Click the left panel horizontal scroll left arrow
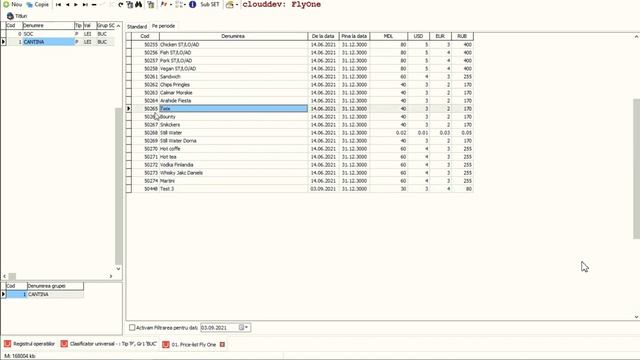The width and height of the screenshot is (640, 360). pyautogui.click(x=4, y=276)
